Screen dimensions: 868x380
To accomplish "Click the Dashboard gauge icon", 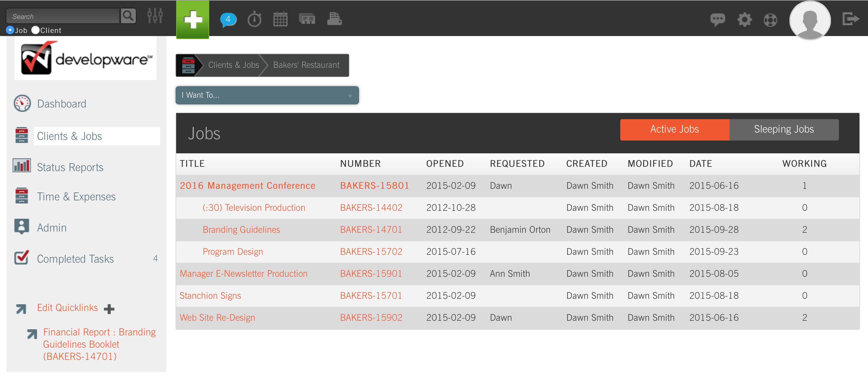I will tap(22, 103).
